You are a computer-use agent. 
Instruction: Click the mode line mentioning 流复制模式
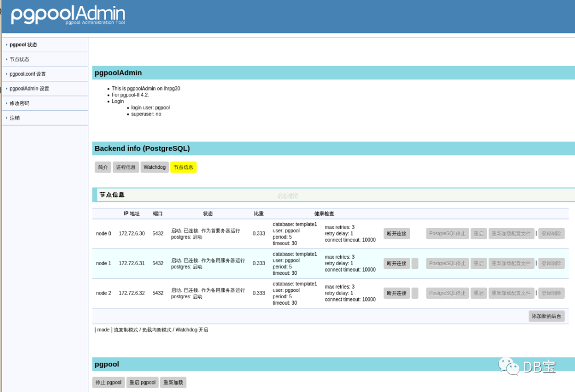coord(151,330)
